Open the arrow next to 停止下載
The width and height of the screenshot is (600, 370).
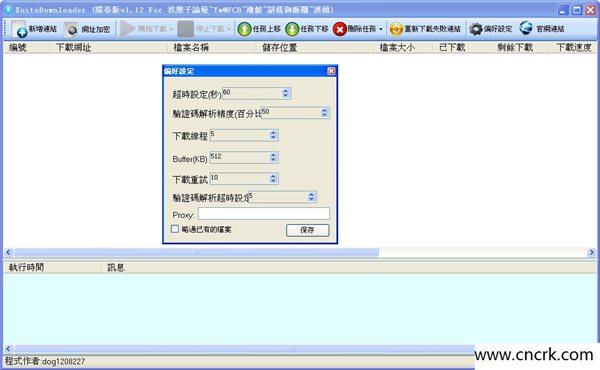(228, 29)
